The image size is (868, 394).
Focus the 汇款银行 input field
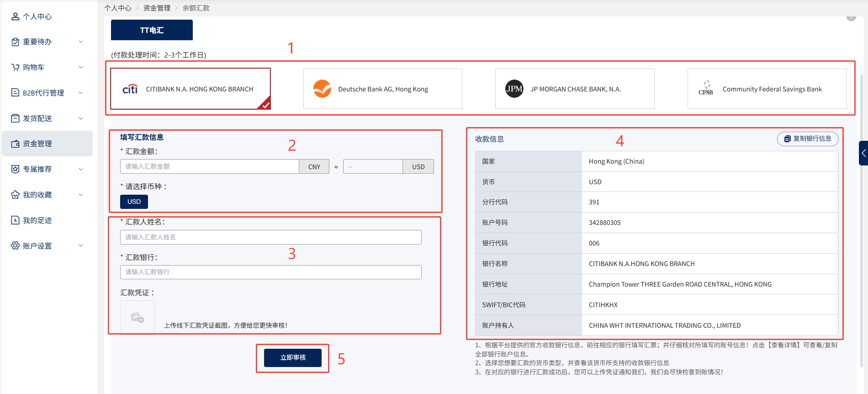tap(271, 272)
